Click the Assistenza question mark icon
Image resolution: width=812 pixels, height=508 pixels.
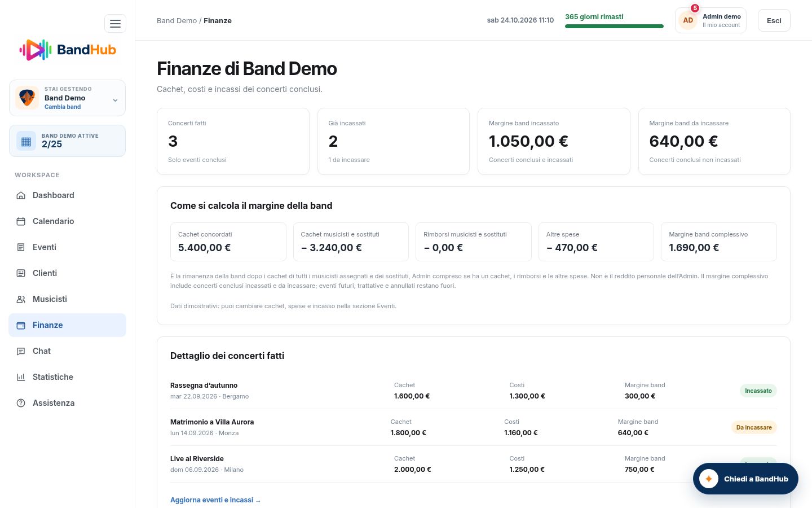pyautogui.click(x=21, y=403)
